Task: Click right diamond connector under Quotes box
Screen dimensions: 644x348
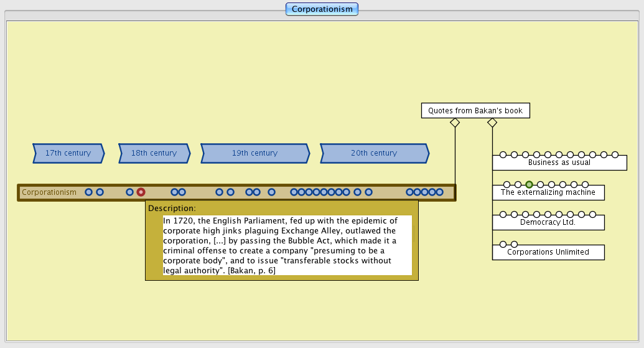Action: tap(492, 123)
